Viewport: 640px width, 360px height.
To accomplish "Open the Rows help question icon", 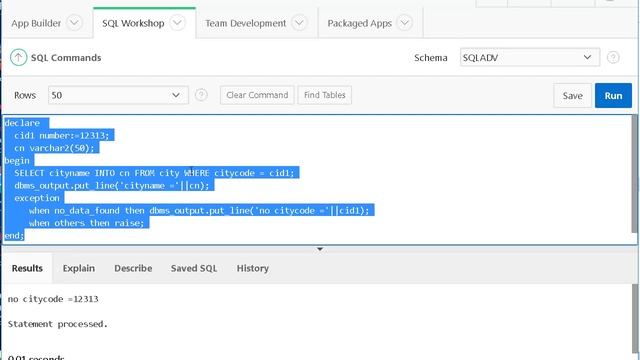I will [201, 95].
